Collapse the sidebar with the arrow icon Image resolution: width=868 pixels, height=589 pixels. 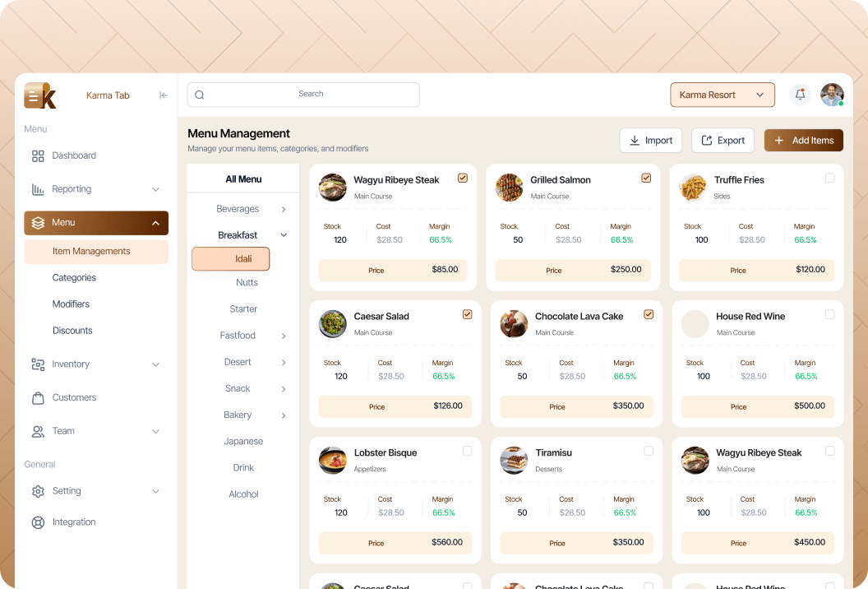point(164,95)
